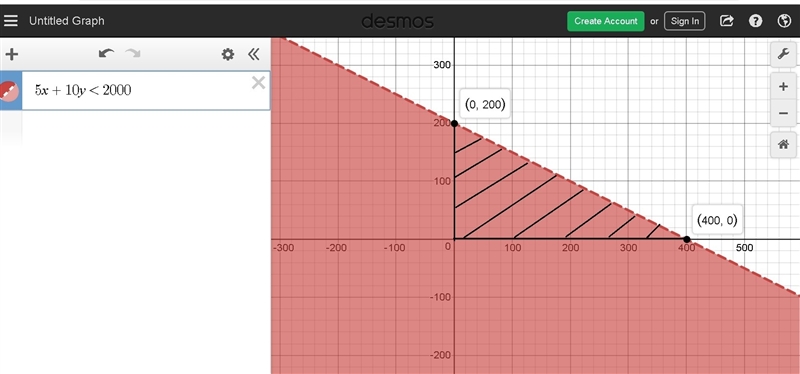Image resolution: width=800 pixels, height=374 pixels.
Task: Zoom out on the graph
Action: click(783, 113)
